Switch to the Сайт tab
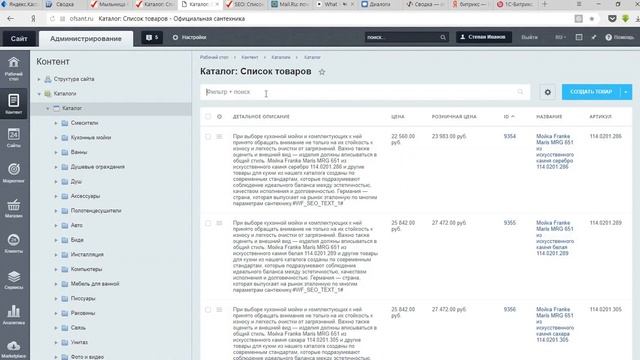 pos(19,39)
